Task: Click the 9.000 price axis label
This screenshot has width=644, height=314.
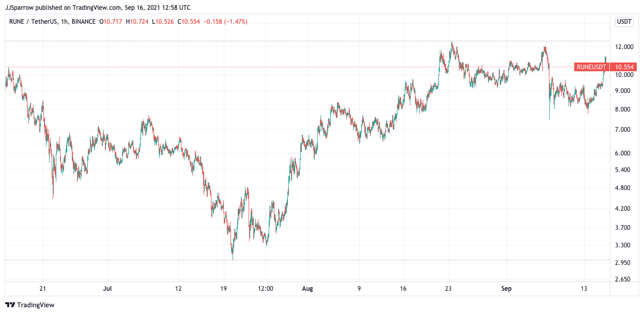Action: click(623, 91)
